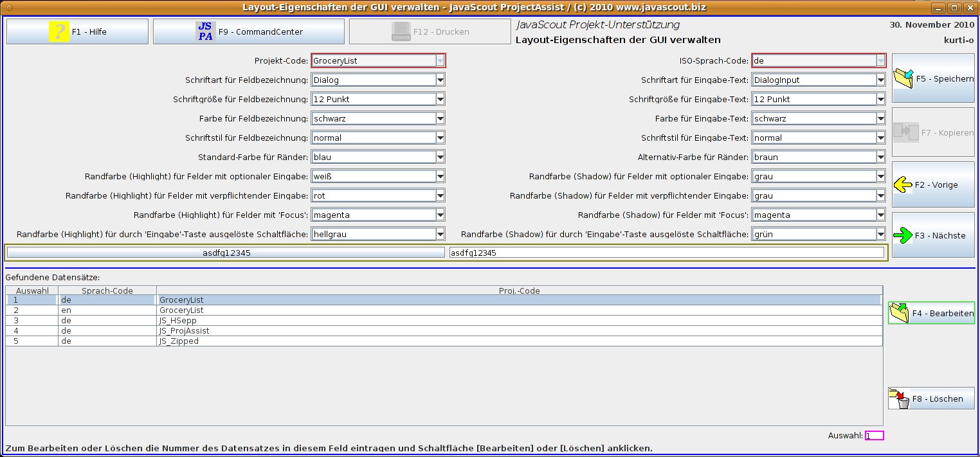Open CommandCenter via the JSPA icon

click(x=205, y=31)
